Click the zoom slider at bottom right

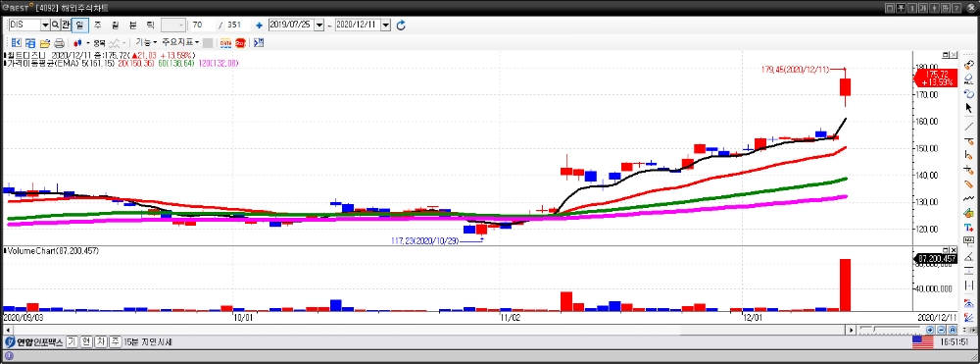[890, 329]
